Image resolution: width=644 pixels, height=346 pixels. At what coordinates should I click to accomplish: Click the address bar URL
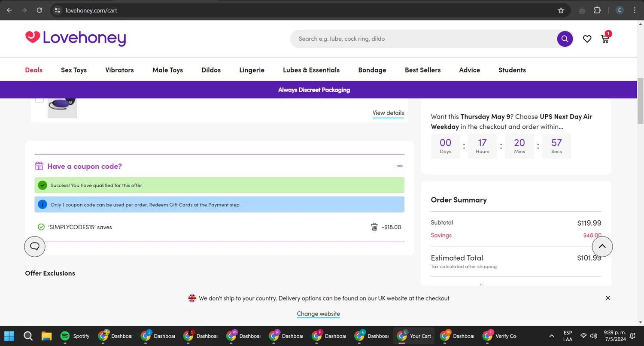tap(91, 10)
